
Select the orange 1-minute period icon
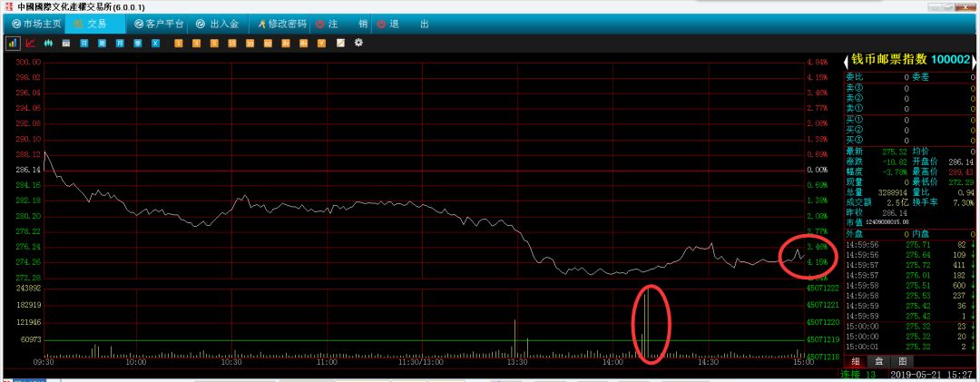179,44
